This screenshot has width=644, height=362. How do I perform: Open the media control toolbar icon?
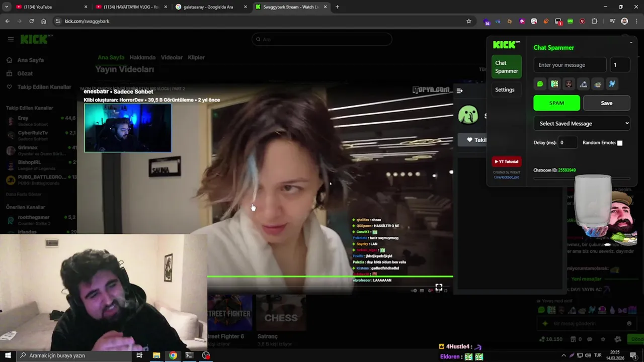point(612,21)
